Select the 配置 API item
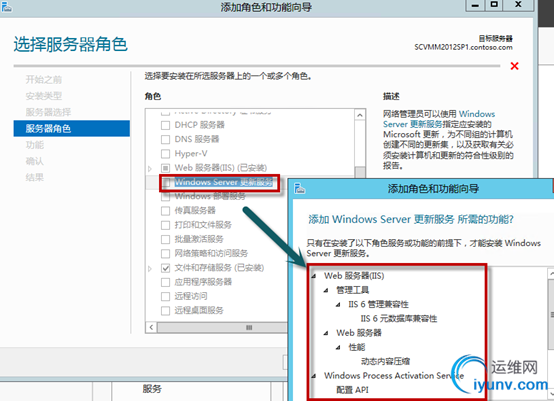 pos(352,390)
